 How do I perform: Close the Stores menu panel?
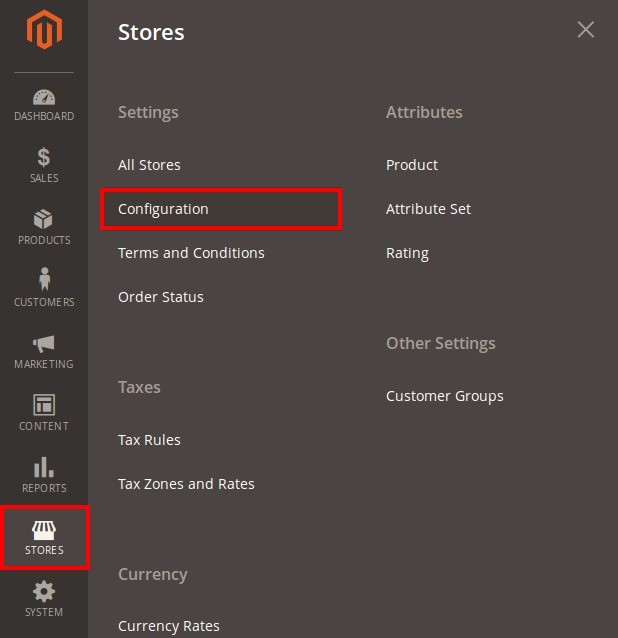point(586,30)
